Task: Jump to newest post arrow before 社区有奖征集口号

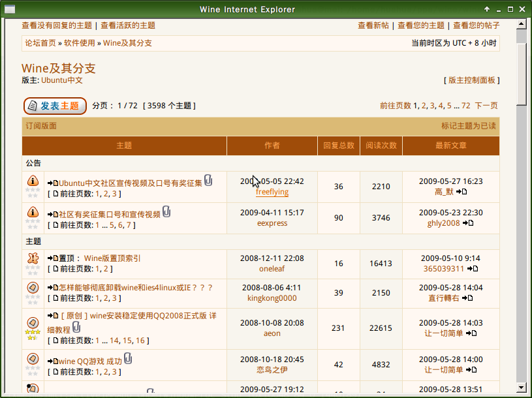Action: coord(53,214)
